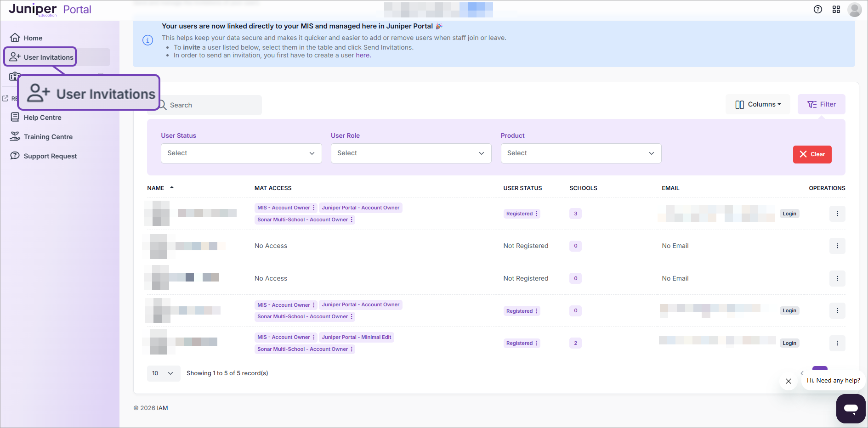The height and width of the screenshot is (428, 868).
Task: Click the USER STATUS column header
Action: pyautogui.click(x=522, y=188)
